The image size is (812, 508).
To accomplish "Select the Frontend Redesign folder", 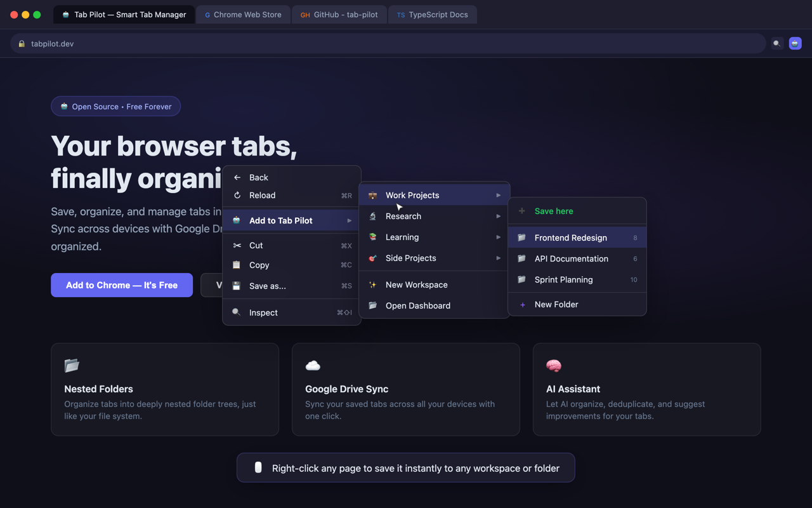I will pyautogui.click(x=568, y=237).
